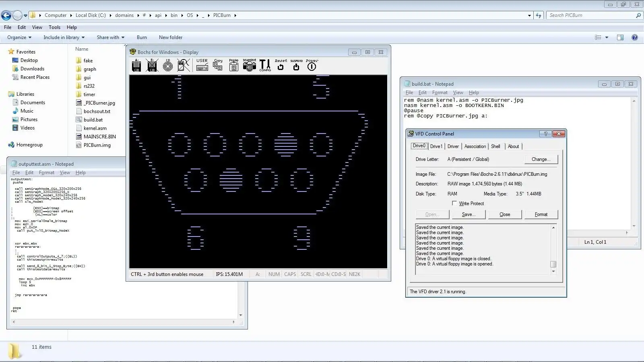Image resolution: width=644 pixels, height=362 pixels.
Task: Select the MAINSCRE.BIN file in the list
Action: pyautogui.click(x=99, y=137)
